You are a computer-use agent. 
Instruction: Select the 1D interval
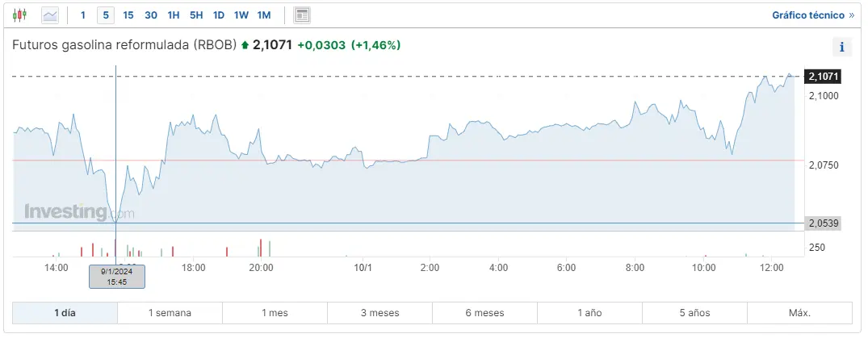219,15
